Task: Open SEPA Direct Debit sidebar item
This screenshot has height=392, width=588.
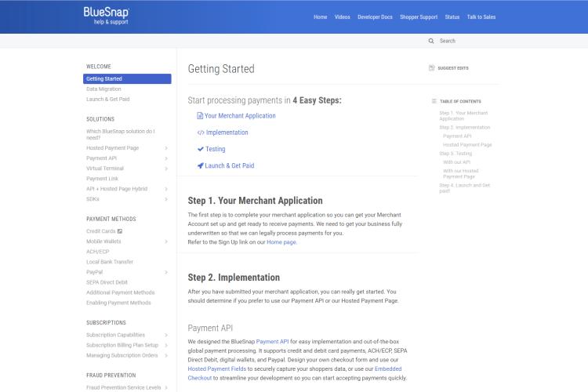Action: click(x=107, y=282)
